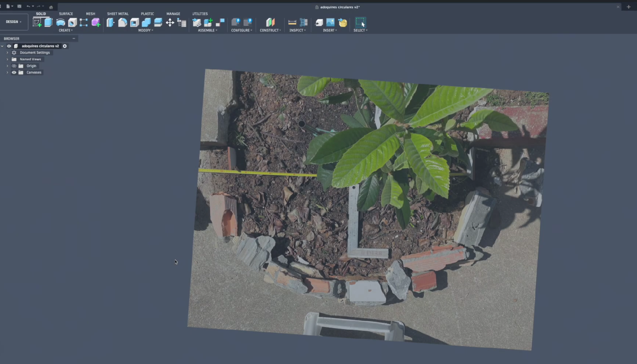The image size is (637, 364).
Task: Select the Create Sketch tool
Action: click(x=37, y=23)
